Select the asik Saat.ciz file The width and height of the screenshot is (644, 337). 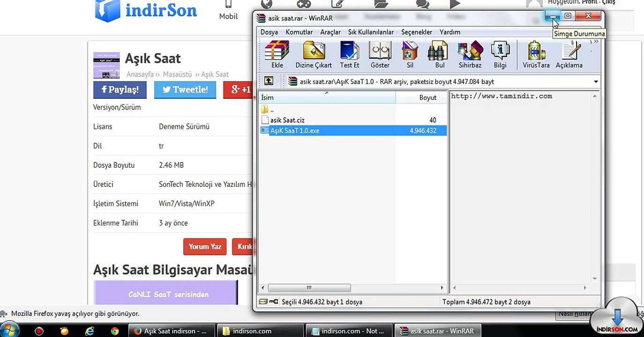pos(353,120)
